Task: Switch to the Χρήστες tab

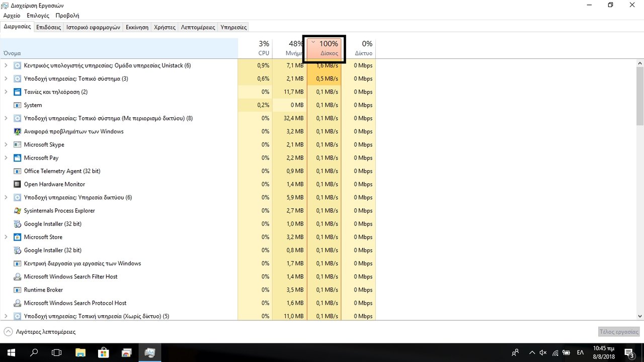Action: click(165, 27)
